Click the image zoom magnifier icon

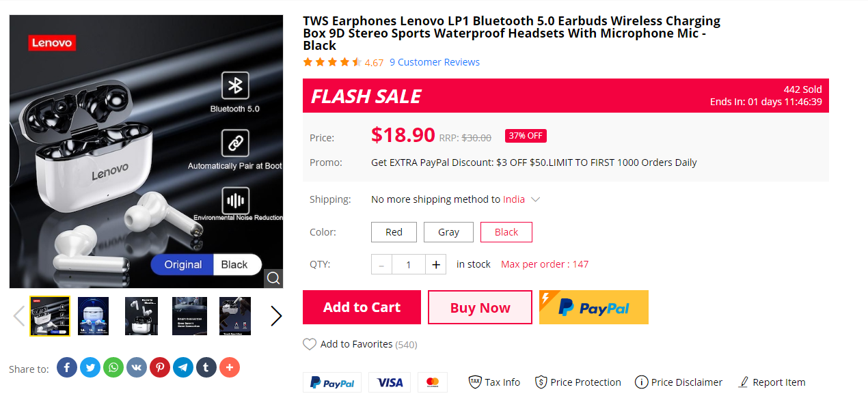pyautogui.click(x=273, y=279)
